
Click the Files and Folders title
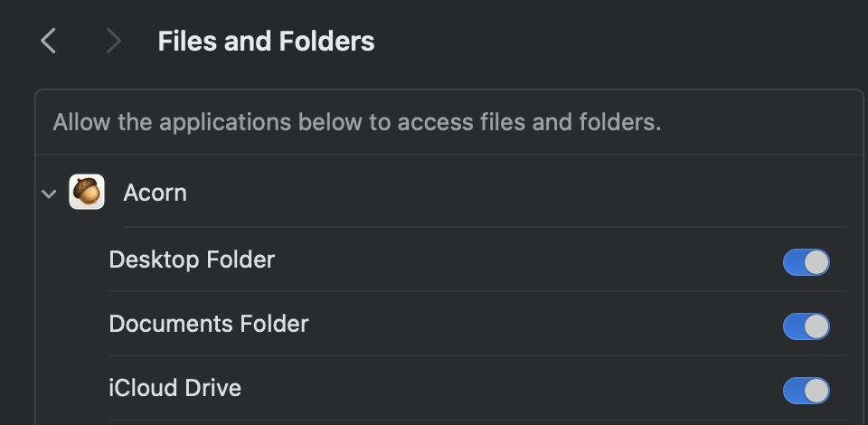(x=266, y=41)
